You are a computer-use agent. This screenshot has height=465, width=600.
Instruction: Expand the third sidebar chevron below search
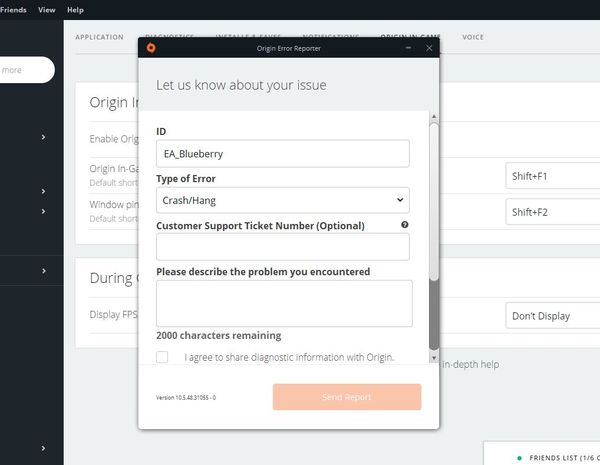point(43,211)
